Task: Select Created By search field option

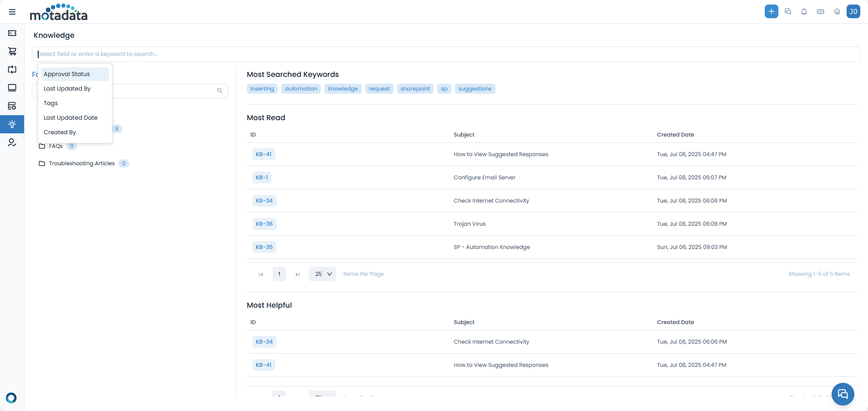Action: click(60, 132)
